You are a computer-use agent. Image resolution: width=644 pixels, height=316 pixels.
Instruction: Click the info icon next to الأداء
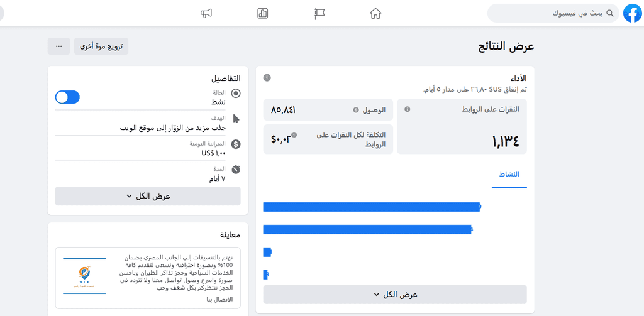[267, 77]
